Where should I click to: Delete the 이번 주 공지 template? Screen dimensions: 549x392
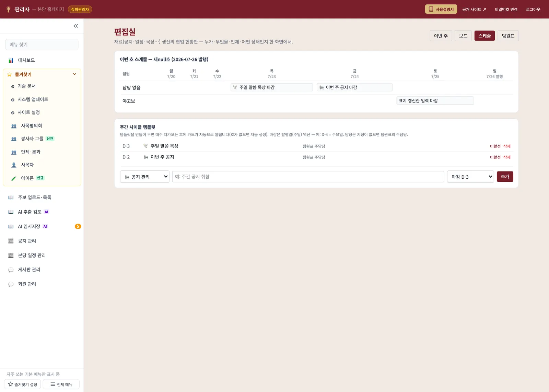507,157
